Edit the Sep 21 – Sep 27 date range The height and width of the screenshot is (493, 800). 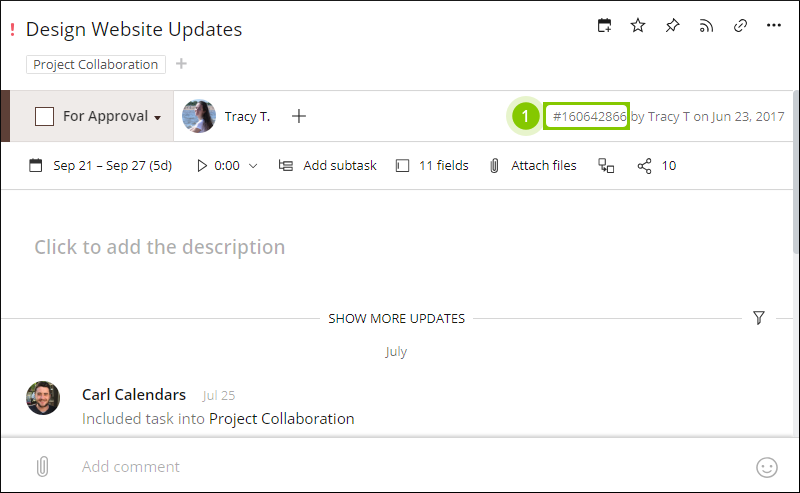click(x=113, y=166)
